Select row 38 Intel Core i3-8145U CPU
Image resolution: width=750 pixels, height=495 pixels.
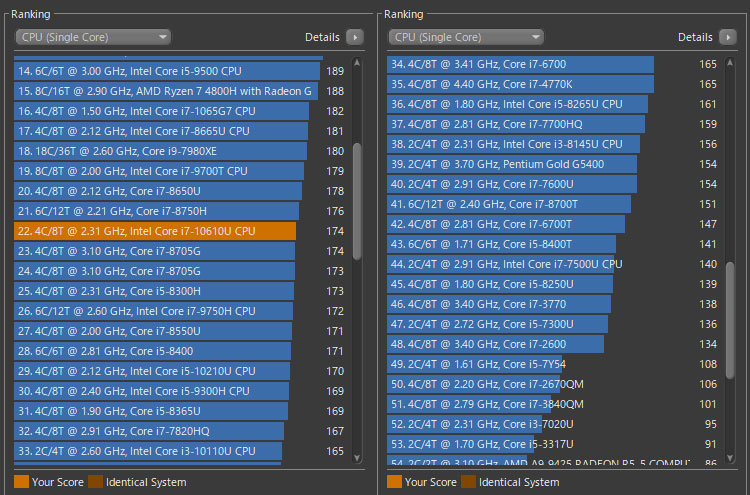pos(552,144)
